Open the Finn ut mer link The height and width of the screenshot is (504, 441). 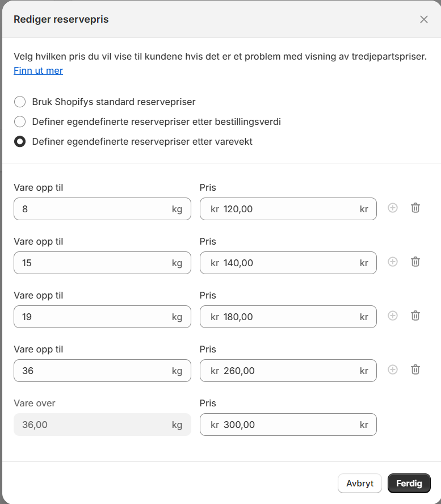(x=38, y=70)
